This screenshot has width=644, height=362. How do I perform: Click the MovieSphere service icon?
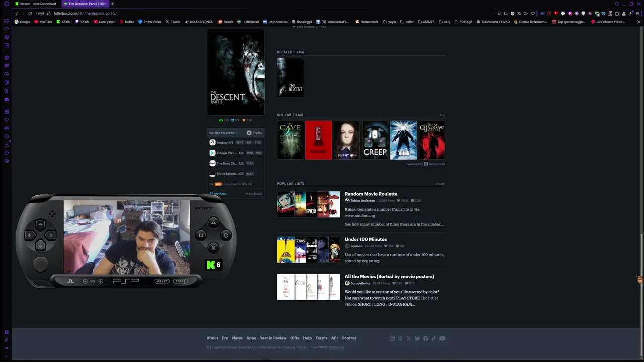(x=212, y=174)
